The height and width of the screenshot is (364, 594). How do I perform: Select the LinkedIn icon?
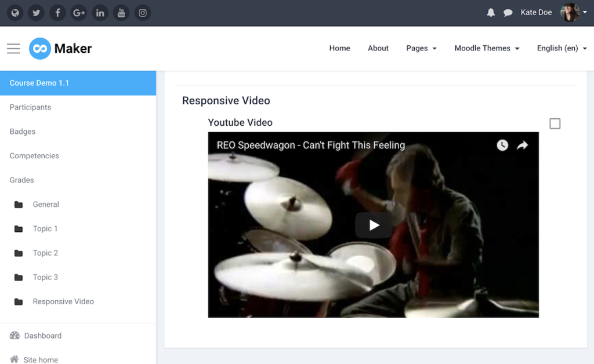click(x=100, y=12)
